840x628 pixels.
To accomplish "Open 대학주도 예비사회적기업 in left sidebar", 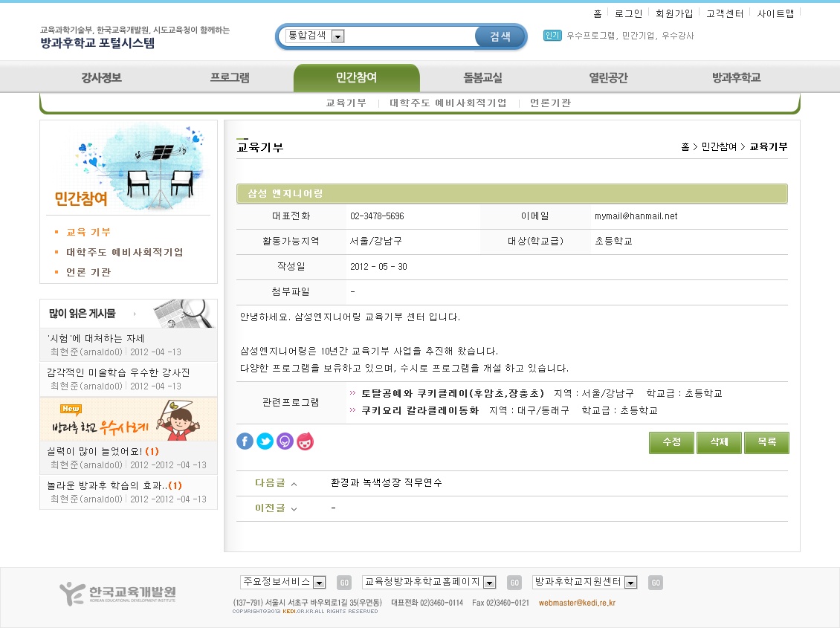I will click(x=124, y=252).
